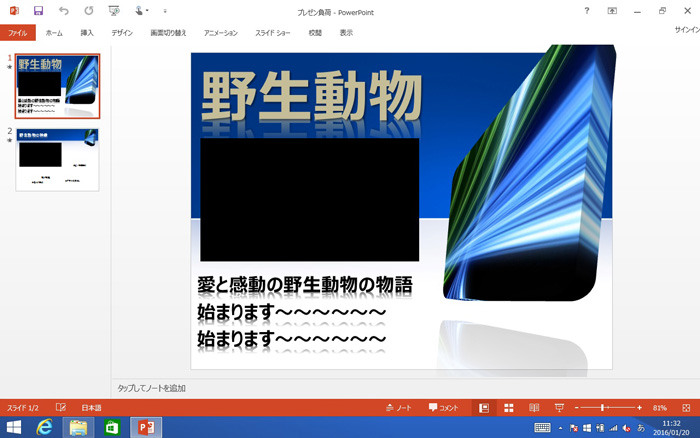700x438 pixels.
Task: Start slideshow from beginning icon
Action: 114,11
